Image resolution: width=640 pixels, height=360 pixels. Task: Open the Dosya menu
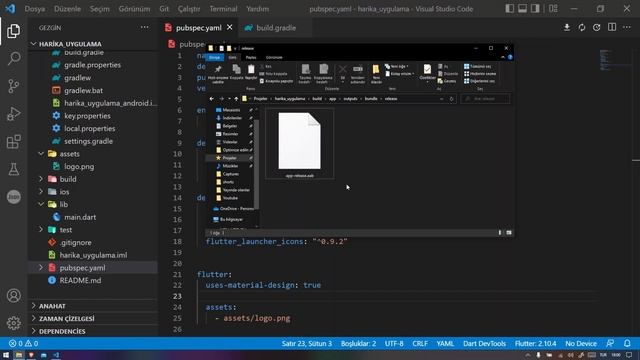pos(35,9)
